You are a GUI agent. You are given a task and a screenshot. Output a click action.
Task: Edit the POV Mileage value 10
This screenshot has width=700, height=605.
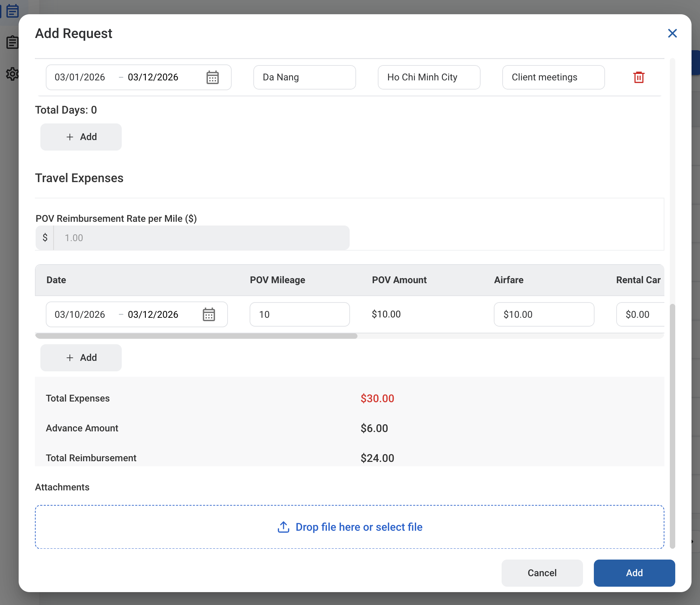pyautogui.click(x=300, y=314)
